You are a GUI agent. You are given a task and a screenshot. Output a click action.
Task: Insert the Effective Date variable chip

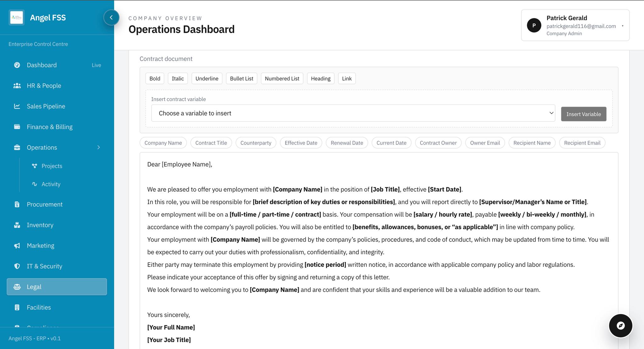(x=301, y=143)
